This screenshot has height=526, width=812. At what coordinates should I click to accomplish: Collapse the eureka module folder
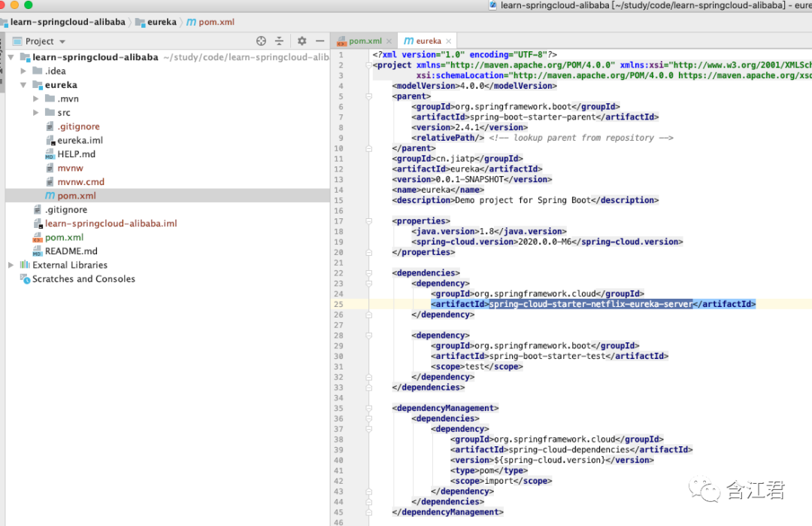[23, 85]
